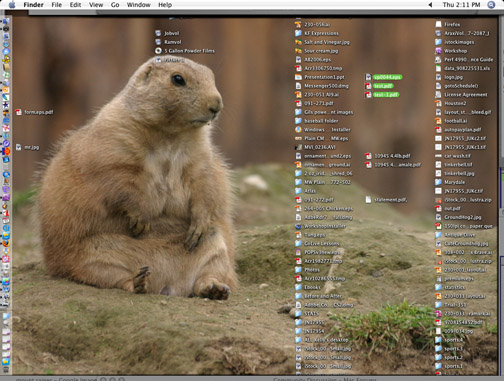
Task: Open the Help menu
Action: (165, 5)
